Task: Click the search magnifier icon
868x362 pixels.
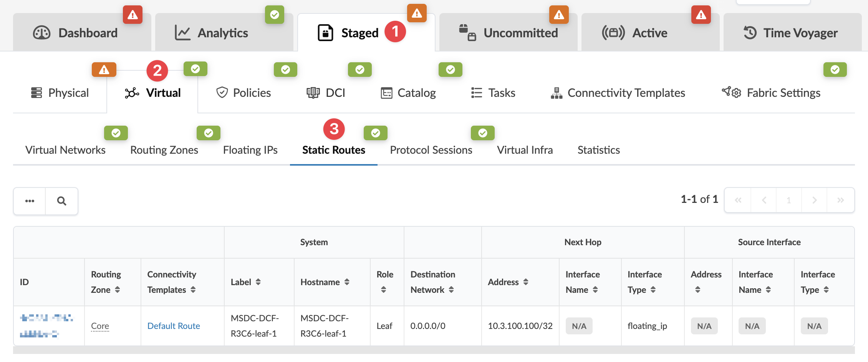Action: coord(61,201)
